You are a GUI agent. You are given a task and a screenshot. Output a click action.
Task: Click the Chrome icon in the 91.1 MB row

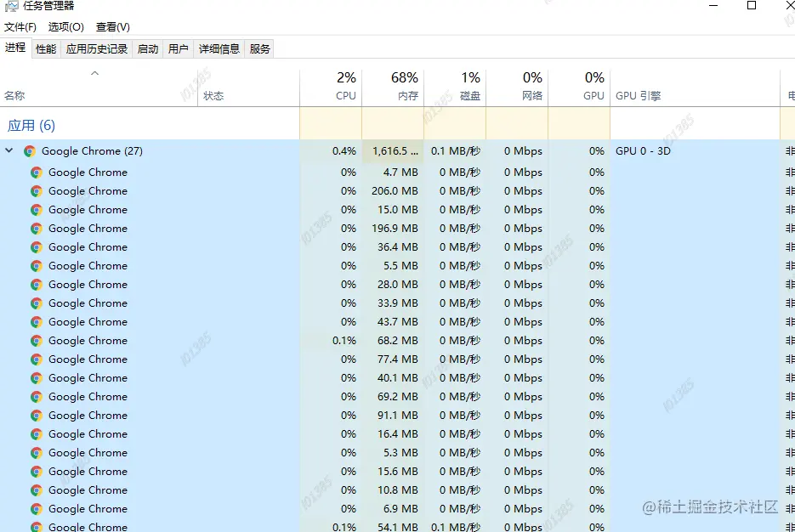tap(36, 416)
